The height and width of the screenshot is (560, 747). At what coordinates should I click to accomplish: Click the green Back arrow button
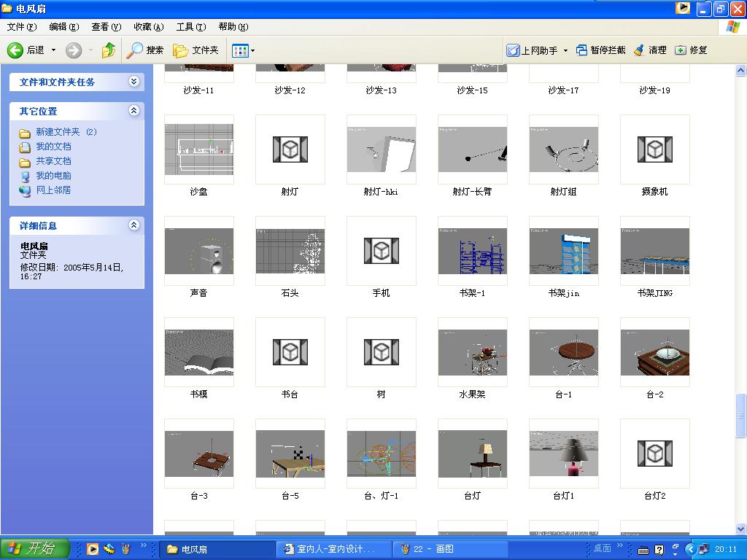click(15, 50)
